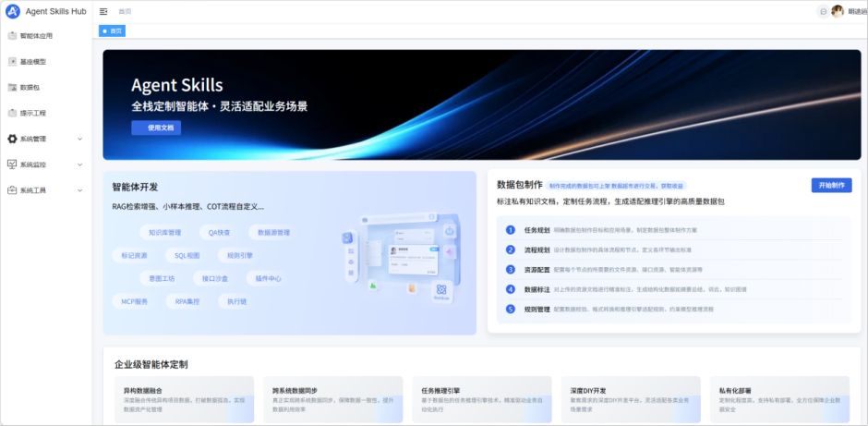Open the 执行链 tag
This screenshot has width=868, height=426.
click(236, 302)
